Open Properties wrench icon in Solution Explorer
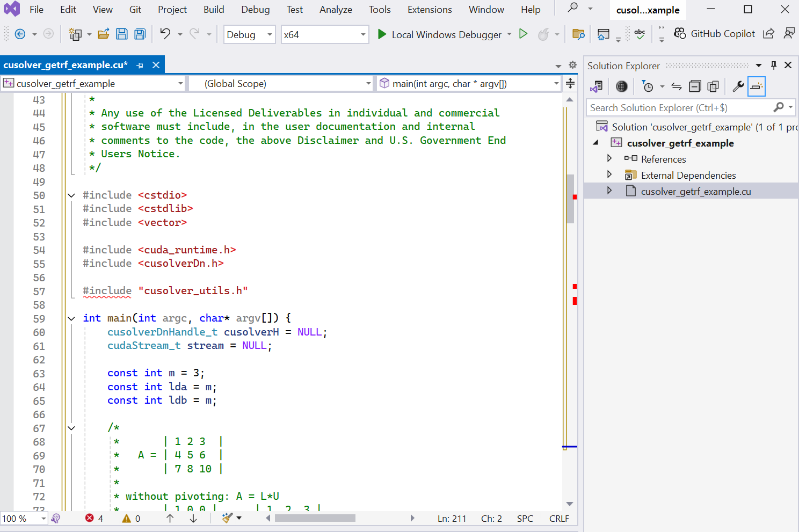Image resolution: width=799 pixels, height=532 pixels. [738, 86]
